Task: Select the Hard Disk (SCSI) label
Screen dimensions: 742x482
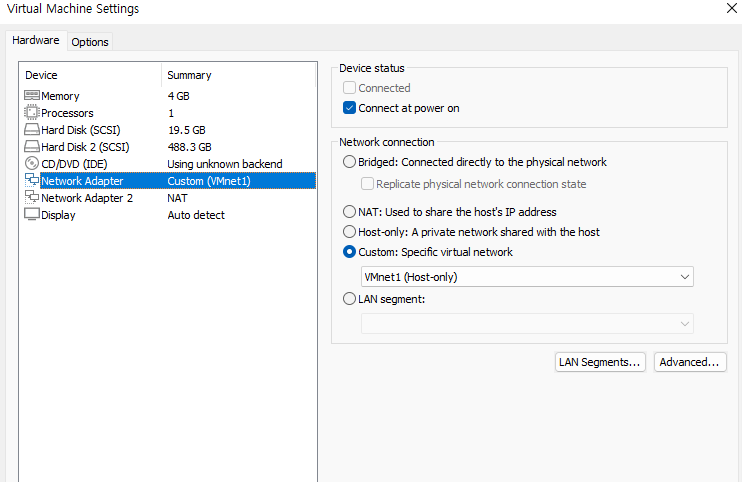Action: point(81,130)
